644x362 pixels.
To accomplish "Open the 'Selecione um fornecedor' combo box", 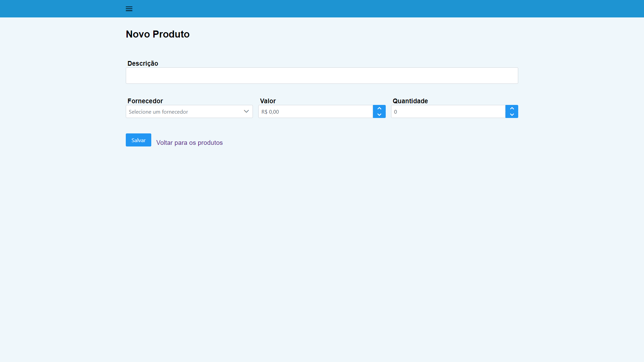I will [x=181, y=112].
